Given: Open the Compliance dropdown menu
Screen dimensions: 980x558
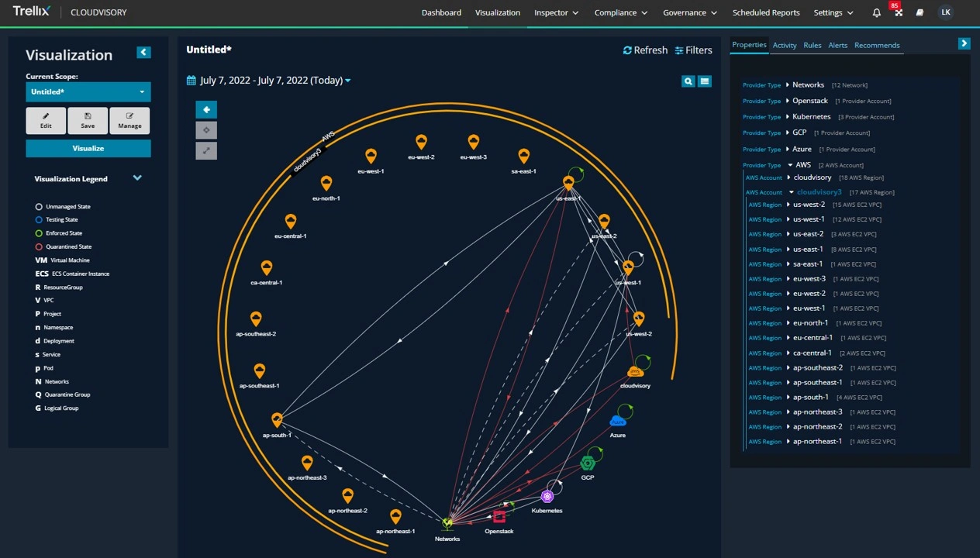Looking at the screenshot, I should (620, 12).
